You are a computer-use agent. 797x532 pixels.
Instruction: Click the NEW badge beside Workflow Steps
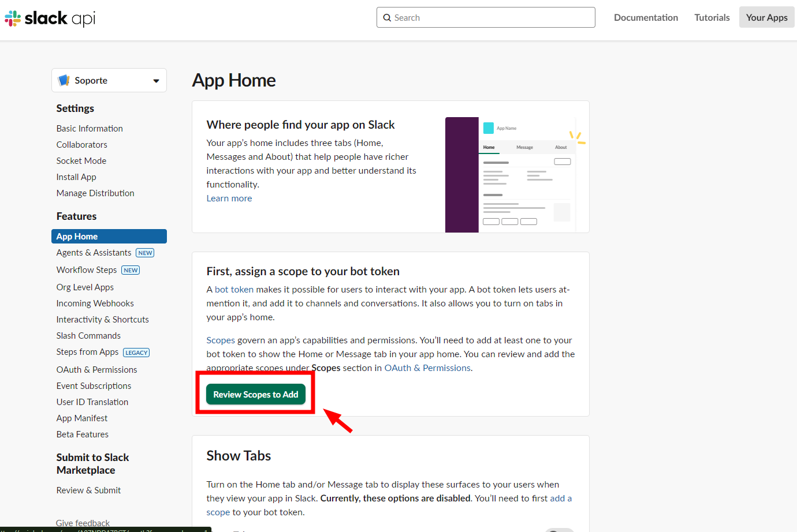coord(131,270)
